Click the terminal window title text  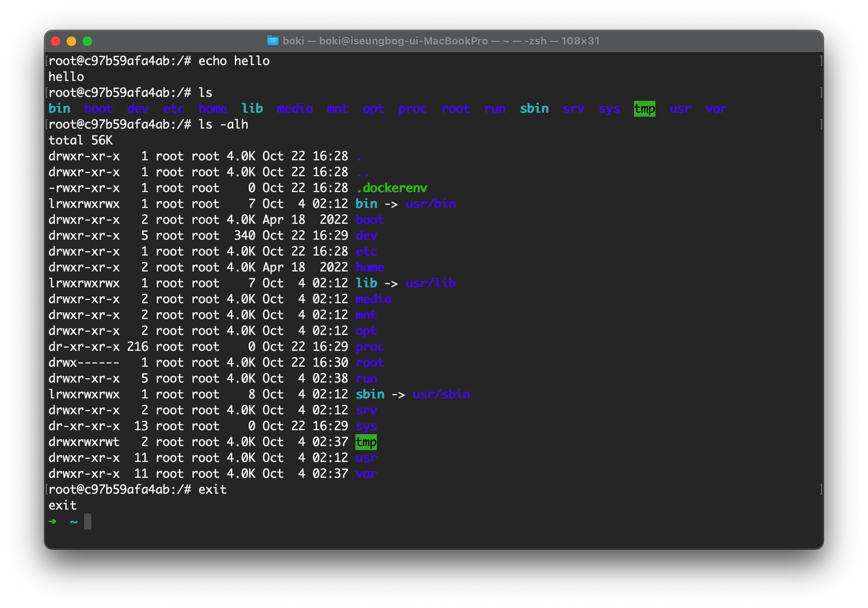[440, 41]
